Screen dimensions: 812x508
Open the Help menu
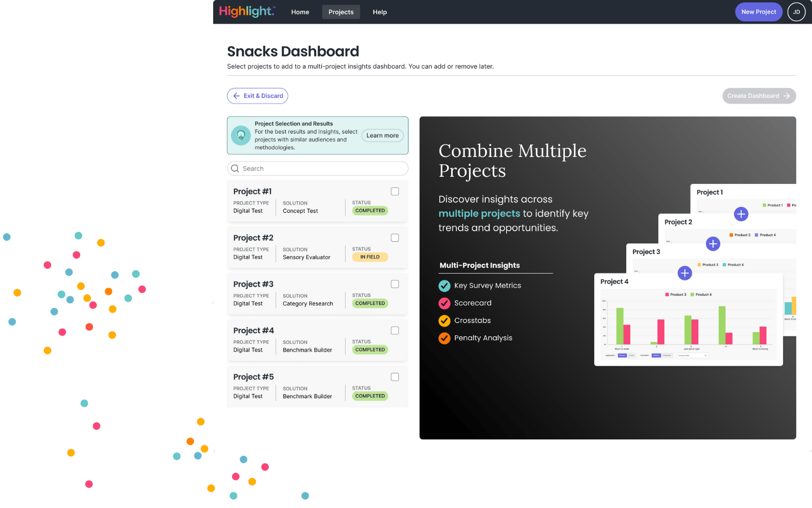point(380,12)
